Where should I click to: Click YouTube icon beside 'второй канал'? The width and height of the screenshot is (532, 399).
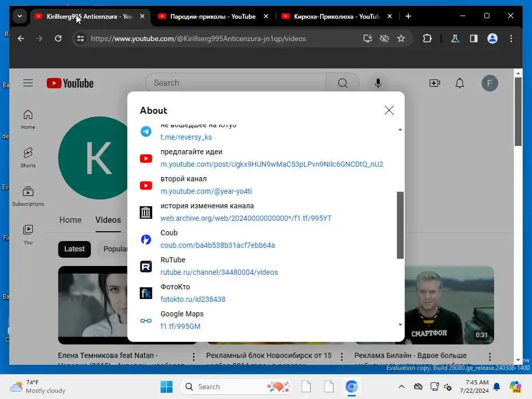click(x=146, y=185)
